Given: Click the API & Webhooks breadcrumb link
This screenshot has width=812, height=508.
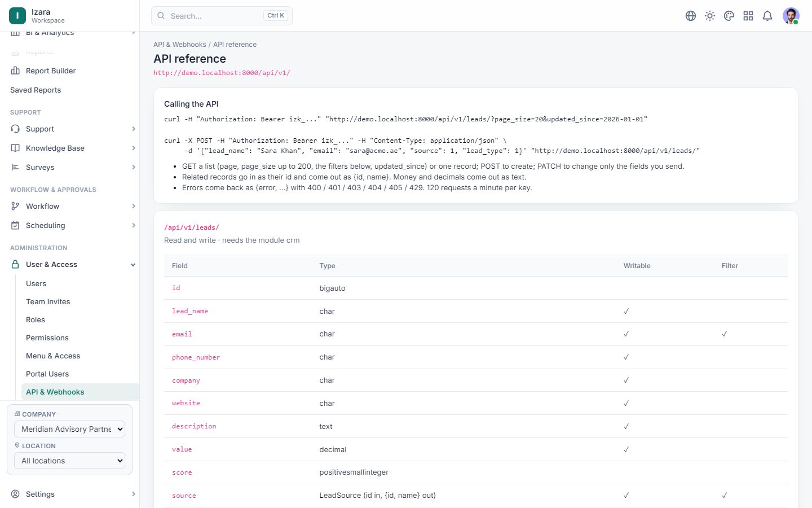Looking at the screenshot, I should point(180,45).
